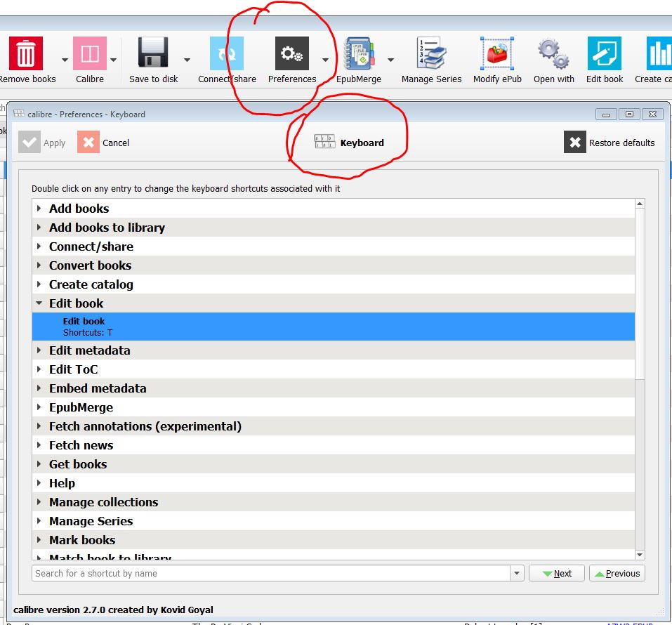Expand the Manage collections group
672x625 pixels.
[x=39, y=501]
